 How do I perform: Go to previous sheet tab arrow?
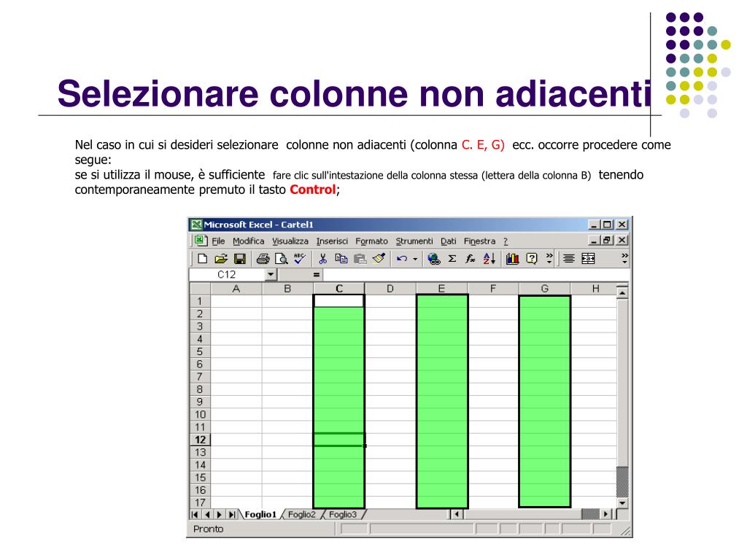point(207,514)
